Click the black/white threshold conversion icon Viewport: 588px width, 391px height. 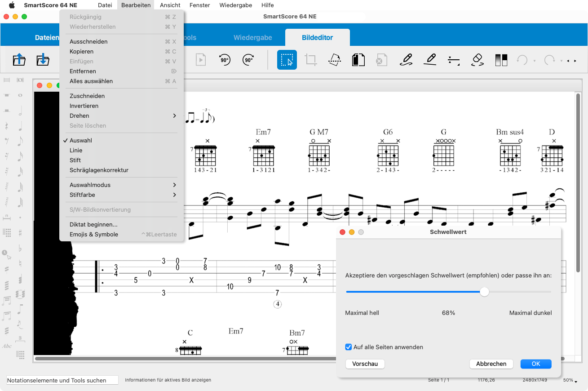coord(501,60)
